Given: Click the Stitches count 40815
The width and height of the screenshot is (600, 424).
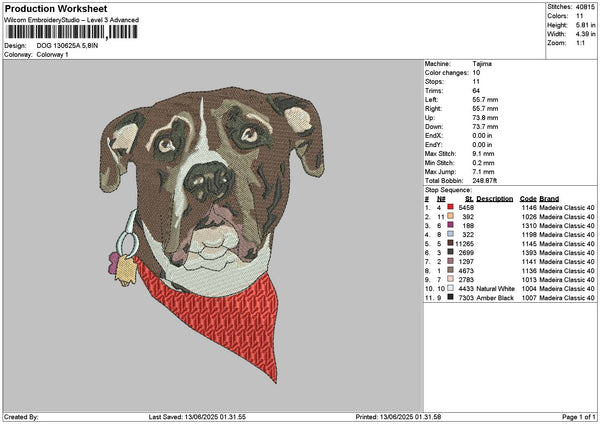Looking at the screenshot, I should [x=585, y=7].
